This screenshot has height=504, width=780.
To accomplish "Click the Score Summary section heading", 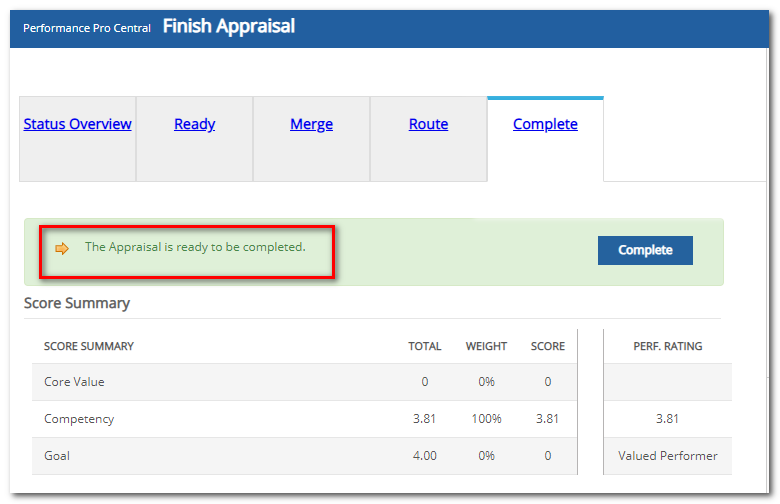I will (77, 303).
